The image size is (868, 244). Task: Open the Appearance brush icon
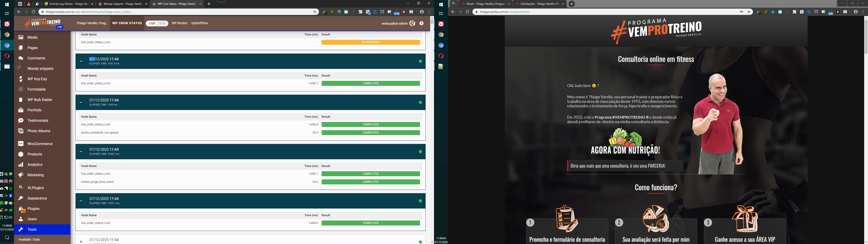pos(21,199)
